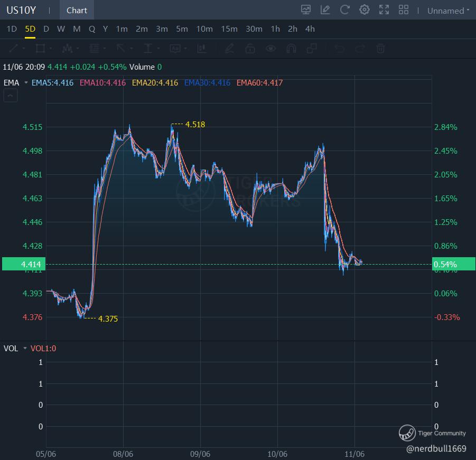Select the 3m interval
476x460 pixels.
(x=162, y=29)
